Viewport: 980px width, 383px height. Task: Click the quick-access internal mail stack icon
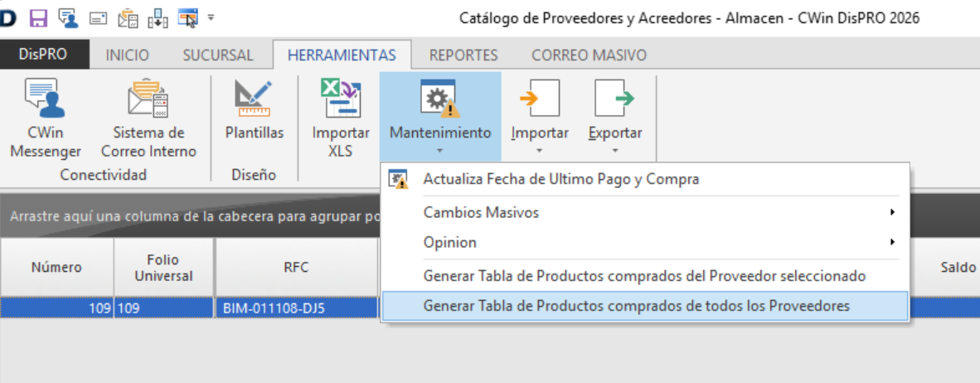click(x=128, y=18)
